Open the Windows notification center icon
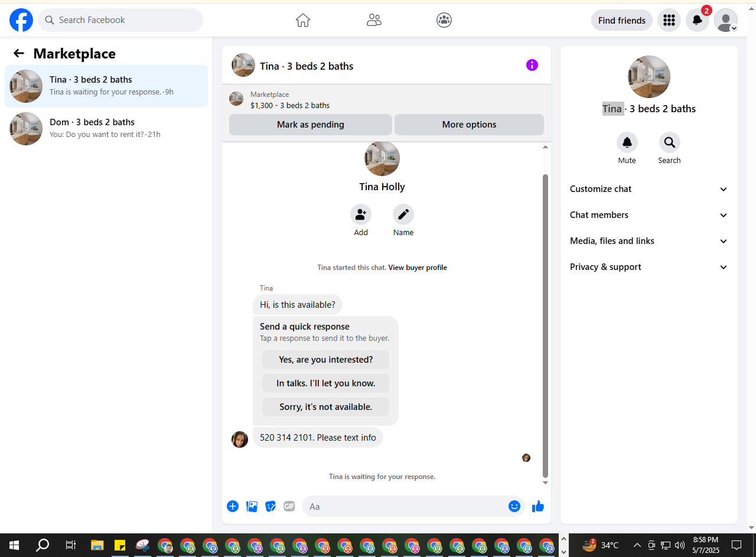756x557 pixels. coord(737,545)
